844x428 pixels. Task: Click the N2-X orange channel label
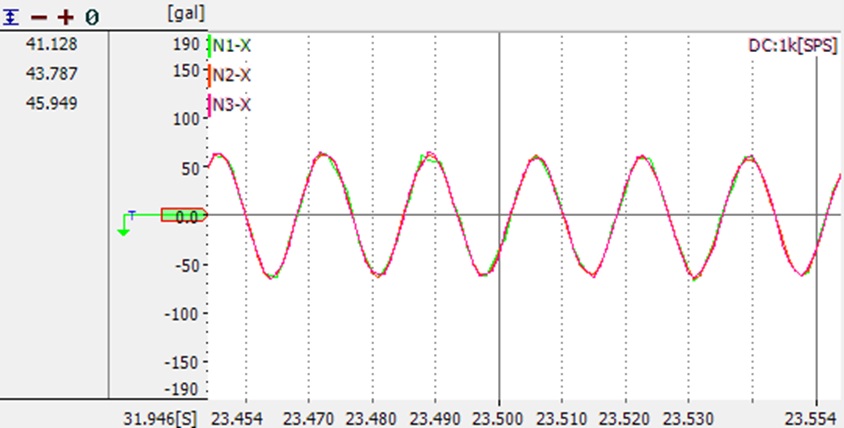pos(232,75)
